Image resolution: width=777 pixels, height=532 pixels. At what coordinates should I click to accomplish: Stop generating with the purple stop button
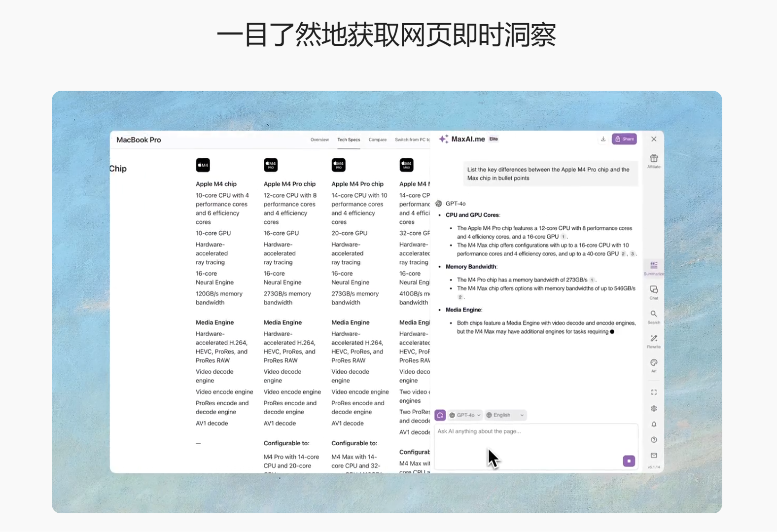tap(629, 461)
